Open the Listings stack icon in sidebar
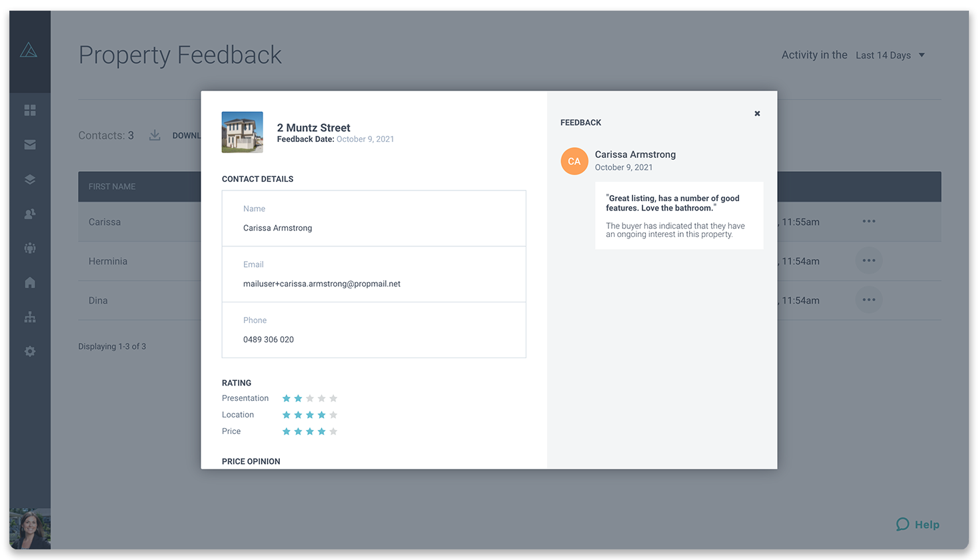 30,179
